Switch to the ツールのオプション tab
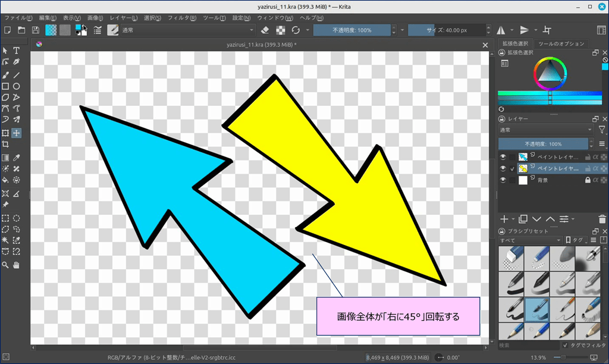The height and width of the screenshot is (364, 609). [x=561, y=44]
